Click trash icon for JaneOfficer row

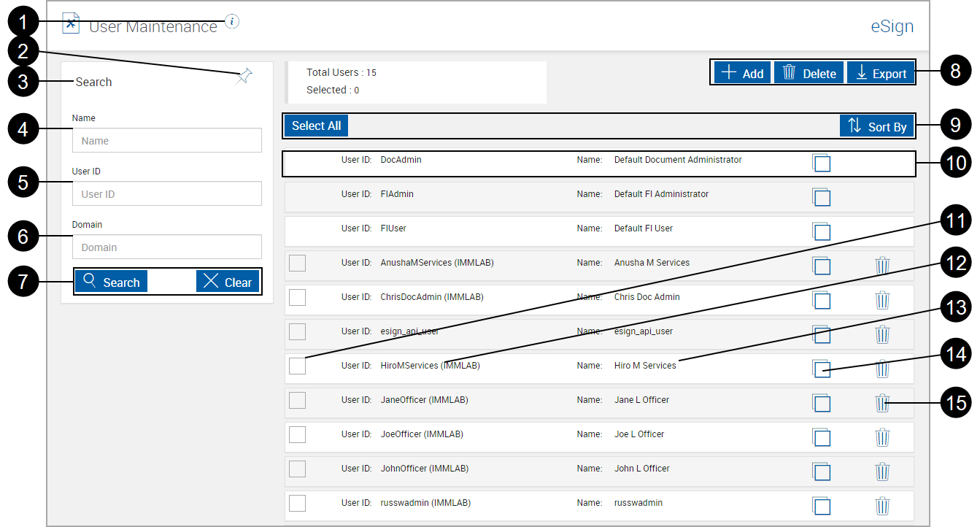click(x=882, y=402)
